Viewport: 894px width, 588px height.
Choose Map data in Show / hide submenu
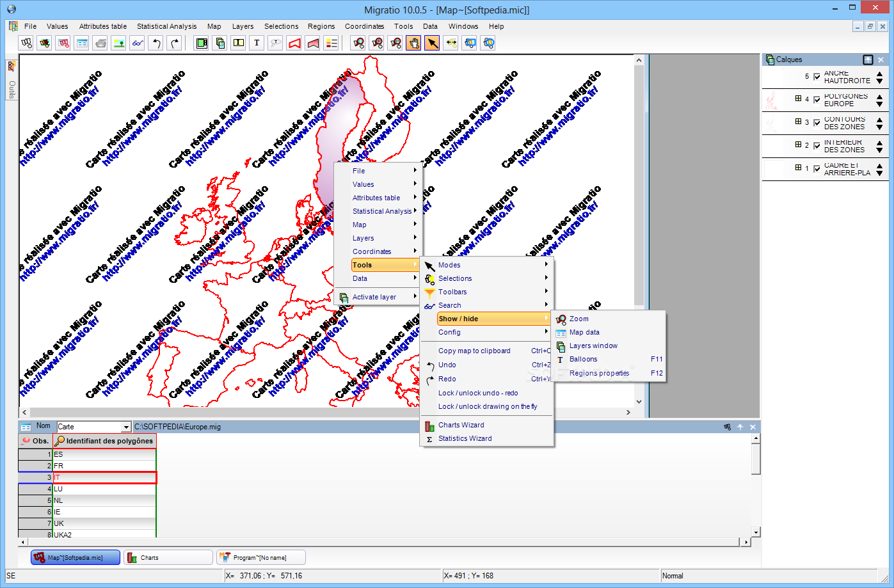609,332
